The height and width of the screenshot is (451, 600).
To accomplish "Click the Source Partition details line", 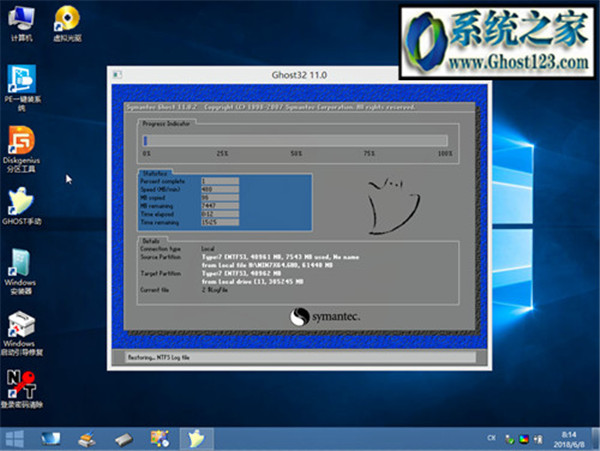I will [x=280, y=257].
